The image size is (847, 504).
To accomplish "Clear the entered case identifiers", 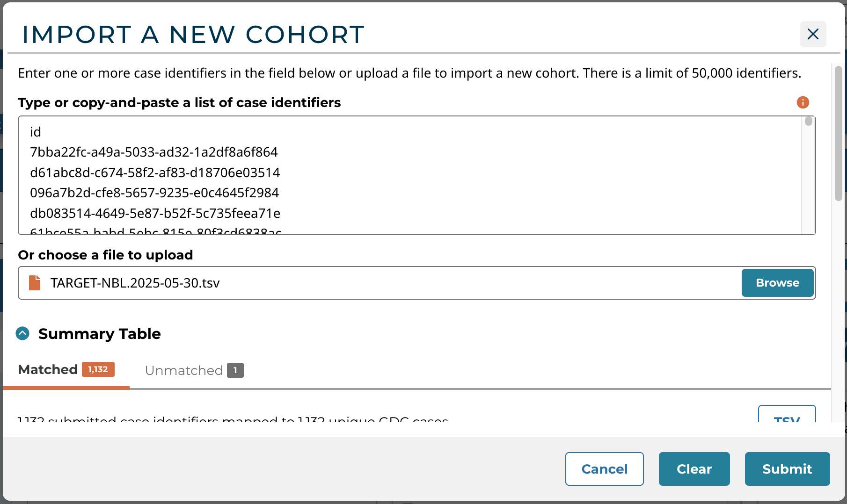I will click(x=694, y=469).
